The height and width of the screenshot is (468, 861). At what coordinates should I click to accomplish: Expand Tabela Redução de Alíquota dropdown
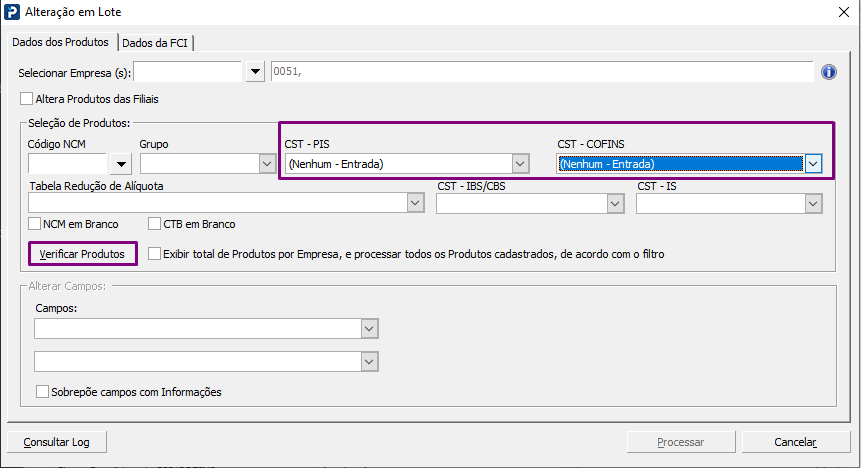(x=415, y=203)
